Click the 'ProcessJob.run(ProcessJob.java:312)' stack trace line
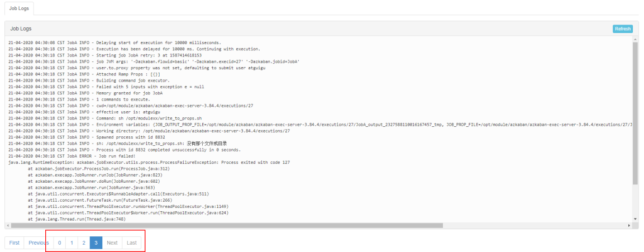This screenshot has width=644, height=252. coord(99,169)
